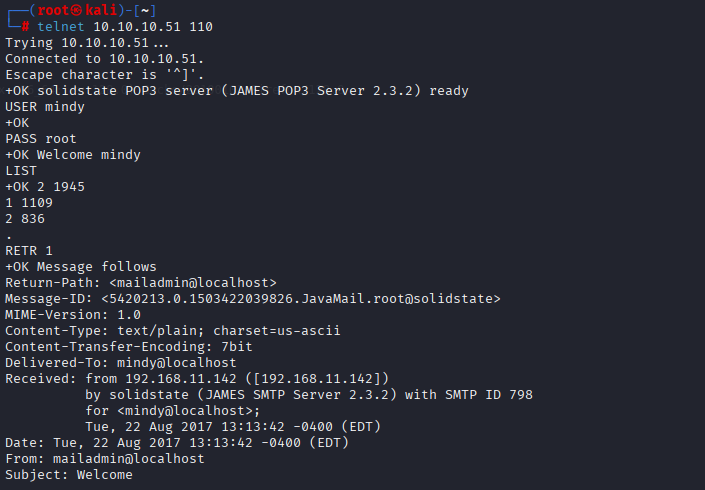Click the 'PASS root' line
The width and height of the screenshot is (705, 490).
pos(41,139)
